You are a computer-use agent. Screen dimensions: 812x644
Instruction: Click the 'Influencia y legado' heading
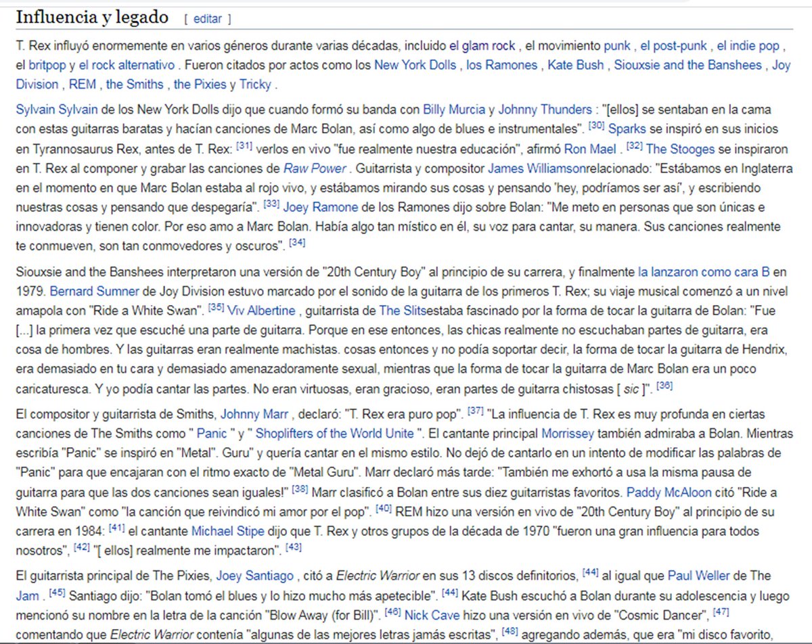pyautogui.click(x=91, y=17)
